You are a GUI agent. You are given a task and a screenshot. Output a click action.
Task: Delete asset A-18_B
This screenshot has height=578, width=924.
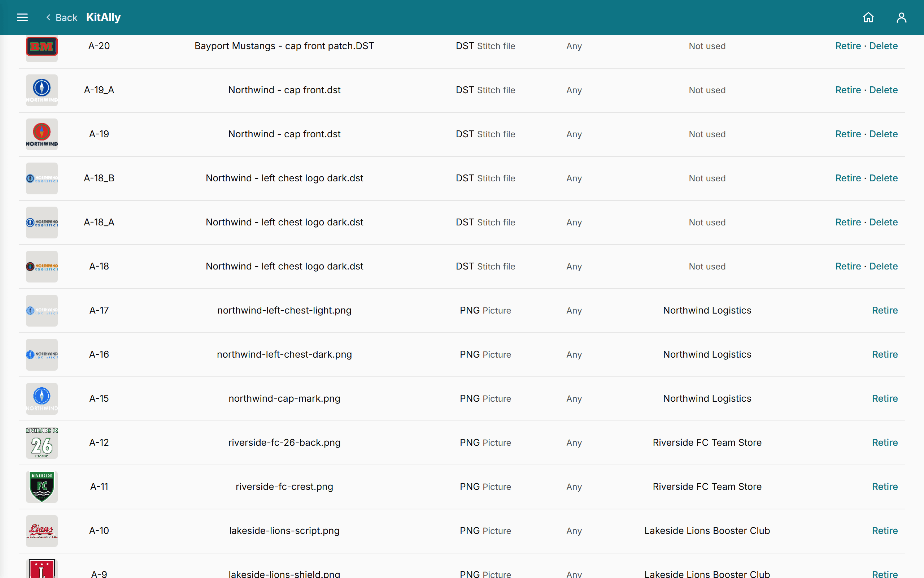[883, 178]
